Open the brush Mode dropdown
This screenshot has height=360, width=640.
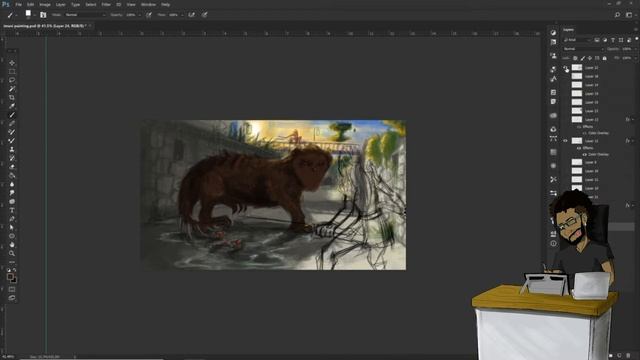[85, 15]
